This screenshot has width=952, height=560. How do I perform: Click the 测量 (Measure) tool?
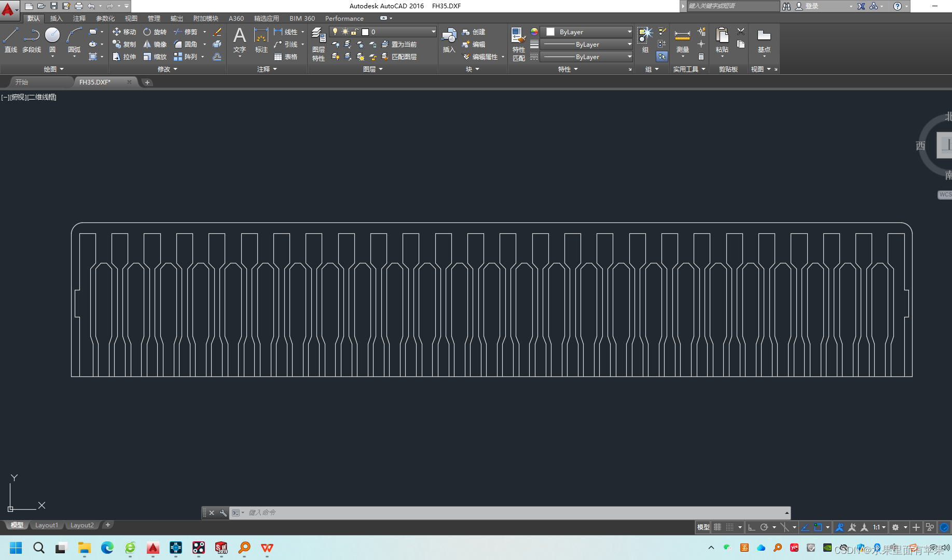coord(682,40)
